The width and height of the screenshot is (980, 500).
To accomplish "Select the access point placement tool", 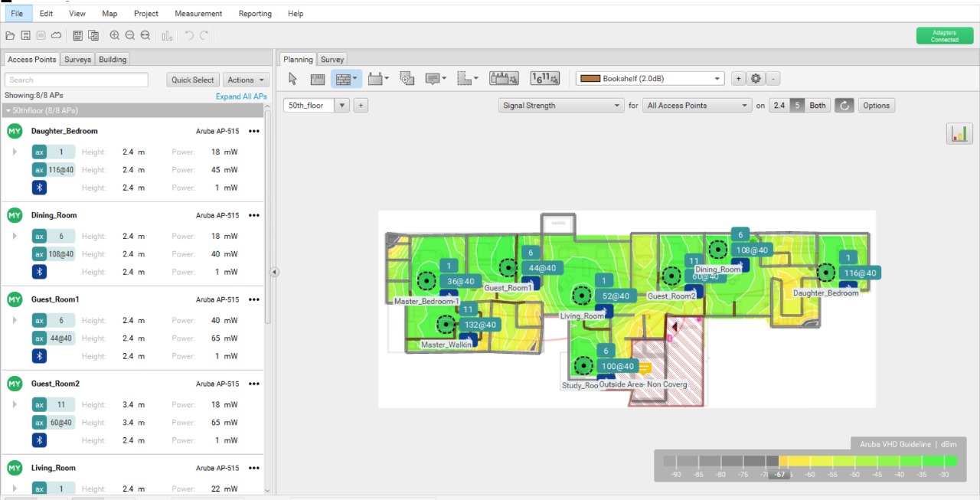I will (378, 78).
